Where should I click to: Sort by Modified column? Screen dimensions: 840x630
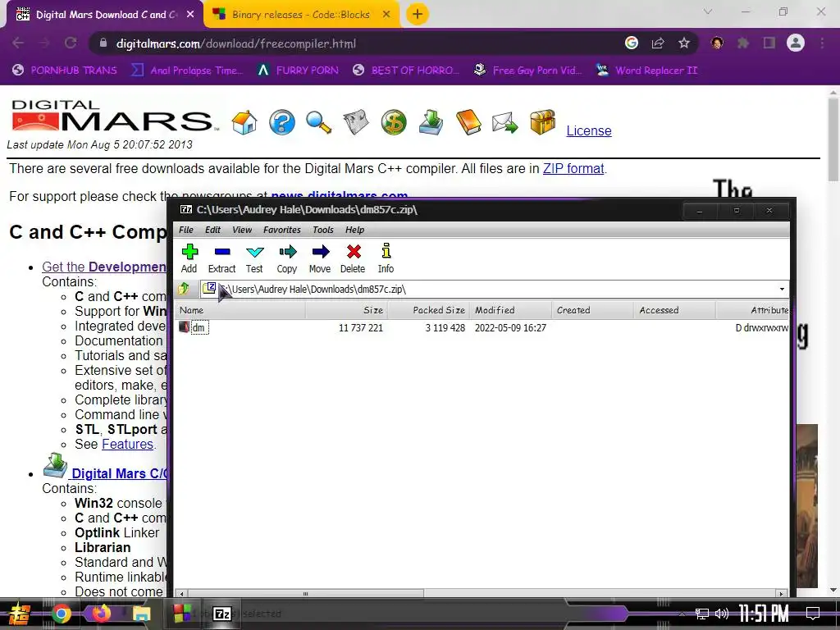[x=510, y=310]
